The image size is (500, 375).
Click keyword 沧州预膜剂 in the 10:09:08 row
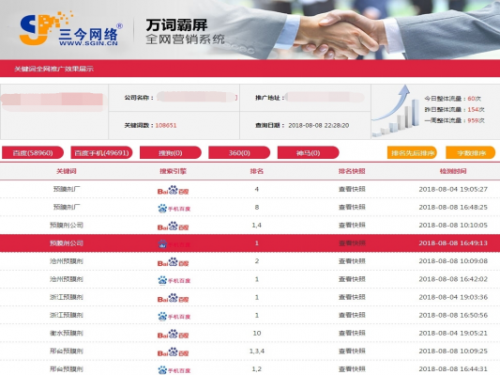click(66, 261)
